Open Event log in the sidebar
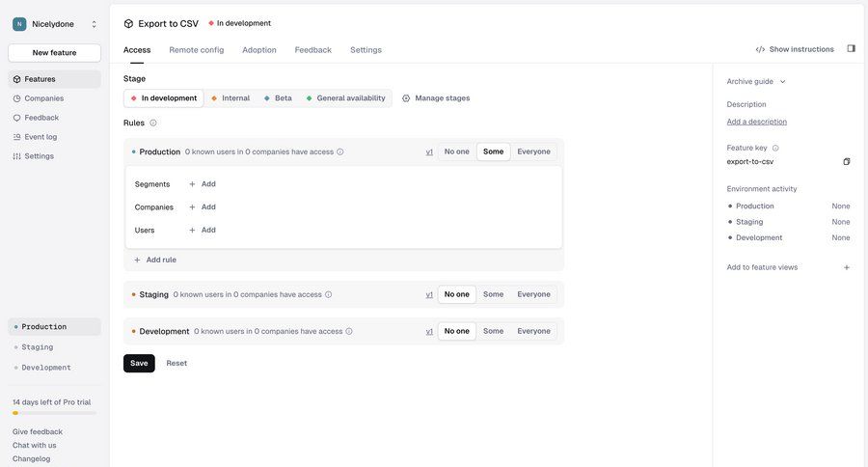 (54, 137)
